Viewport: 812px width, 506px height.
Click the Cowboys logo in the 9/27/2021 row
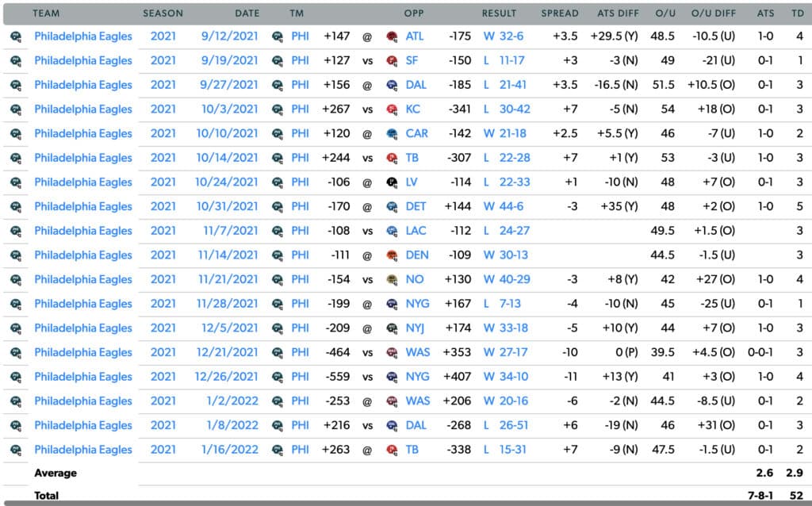coord(392,85)
